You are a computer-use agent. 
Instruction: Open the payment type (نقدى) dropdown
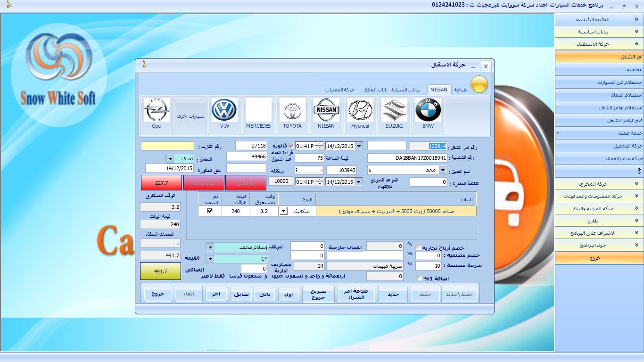[170, 158]
